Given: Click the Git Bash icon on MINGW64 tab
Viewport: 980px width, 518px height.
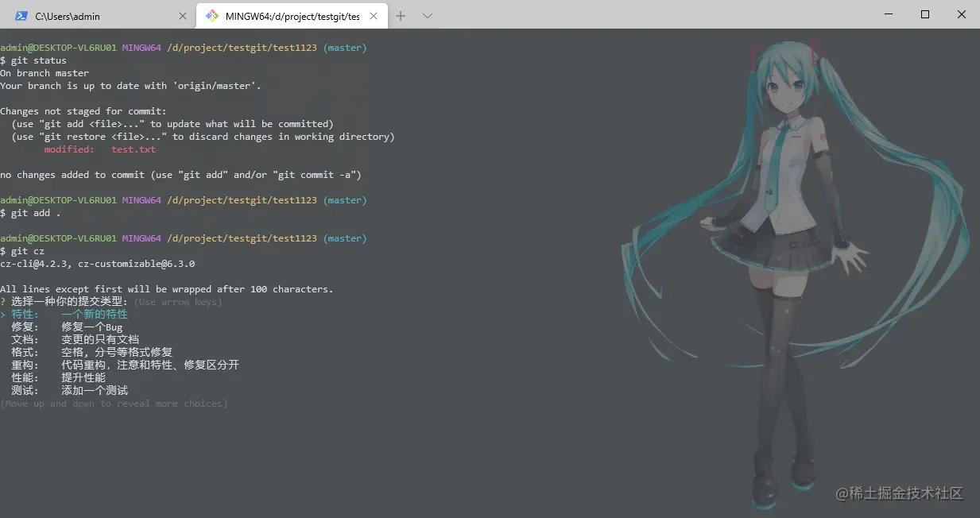Looking at the screenshot, I should [212, 16].
